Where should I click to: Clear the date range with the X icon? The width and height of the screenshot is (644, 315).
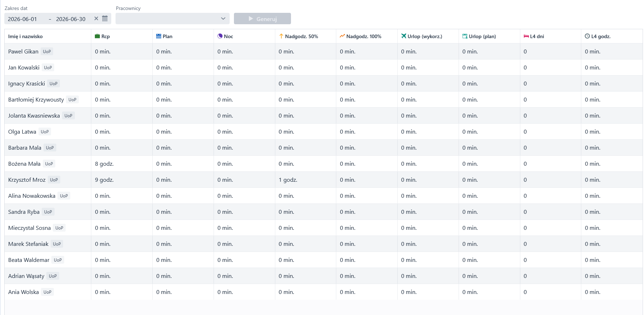96,19
